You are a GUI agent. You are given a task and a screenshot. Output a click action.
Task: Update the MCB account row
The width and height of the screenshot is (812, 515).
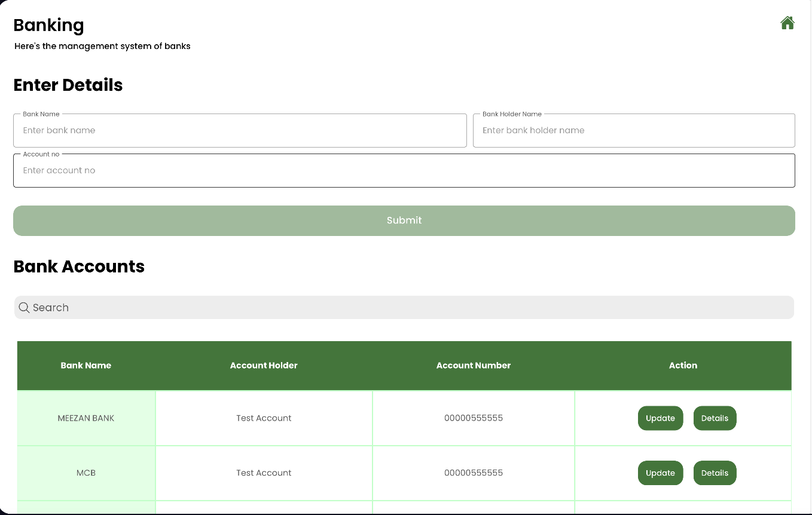pyautogui.click(x=660, y=473)
